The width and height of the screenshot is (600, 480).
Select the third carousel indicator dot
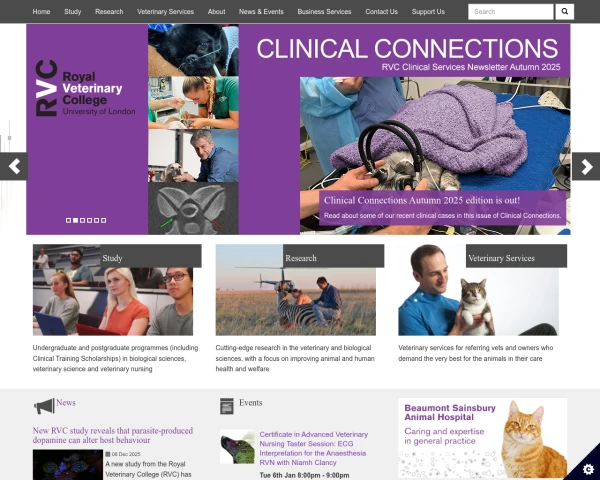pyautogui.click(x=82, y=220)
